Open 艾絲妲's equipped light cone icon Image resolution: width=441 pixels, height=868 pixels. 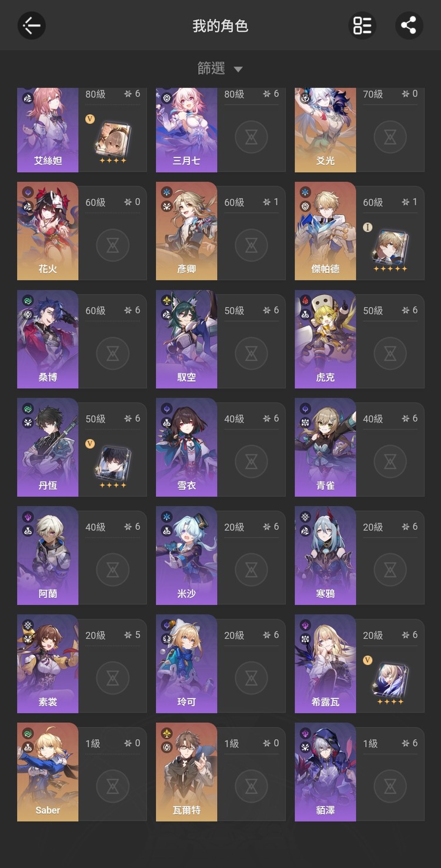[x=113, y=139]
